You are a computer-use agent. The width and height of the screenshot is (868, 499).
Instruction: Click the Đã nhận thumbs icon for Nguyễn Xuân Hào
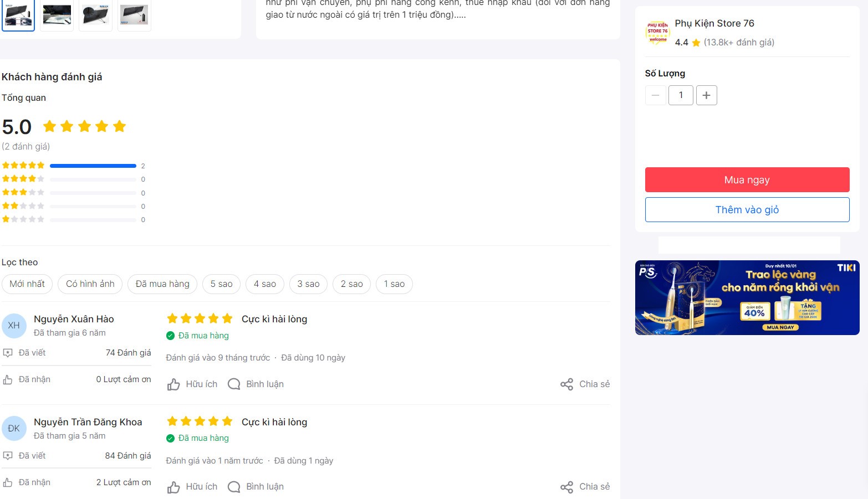pyautogui.click(x=8, y=379)
